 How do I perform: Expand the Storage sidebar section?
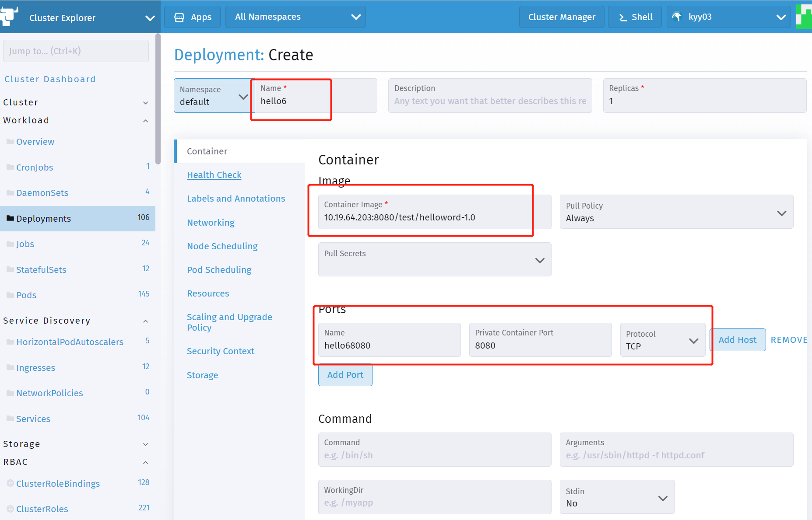coord(145,444)
